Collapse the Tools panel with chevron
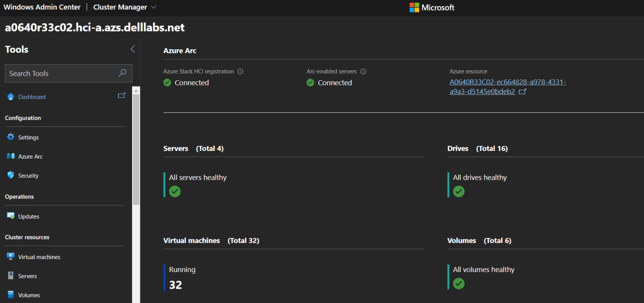This screenshot has width=644, height=303. (133, 49)
